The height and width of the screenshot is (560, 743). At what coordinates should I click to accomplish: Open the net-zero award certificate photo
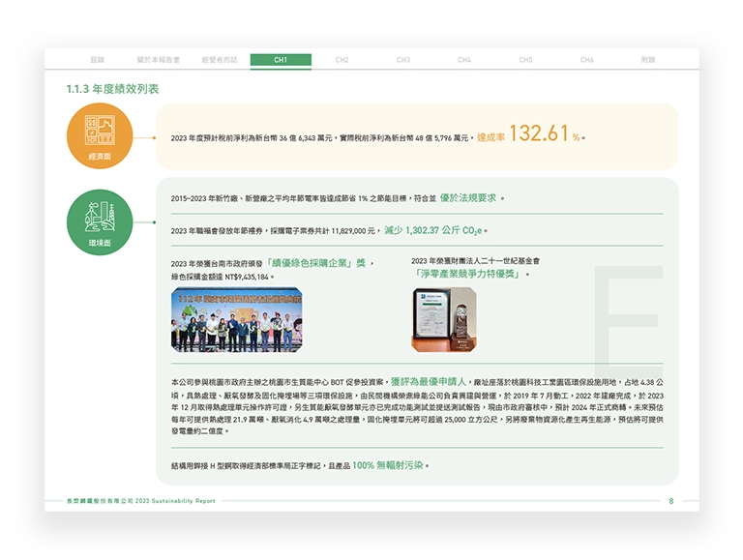(444, 319)
